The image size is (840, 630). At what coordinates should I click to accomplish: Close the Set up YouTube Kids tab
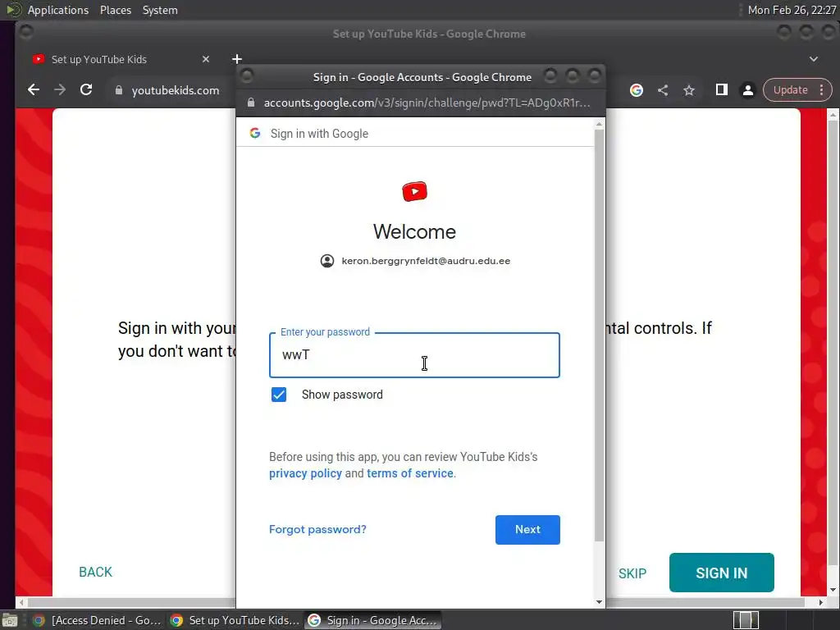click(x=206, y=59)
